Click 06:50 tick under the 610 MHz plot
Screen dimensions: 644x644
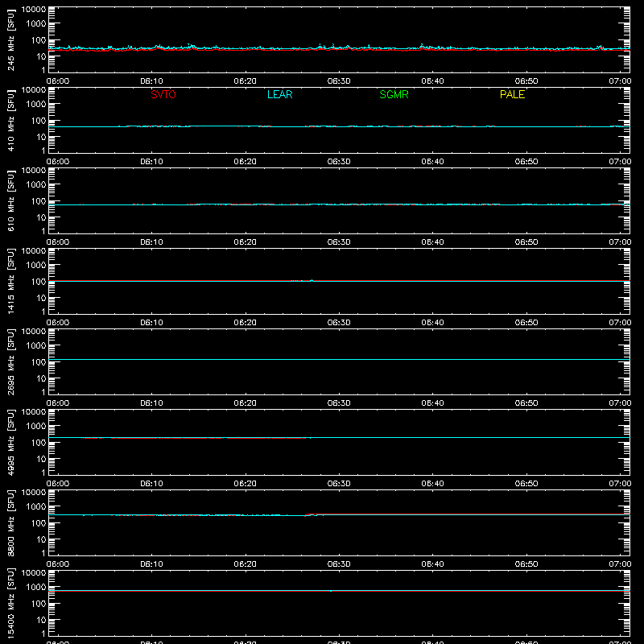[526, 242]
